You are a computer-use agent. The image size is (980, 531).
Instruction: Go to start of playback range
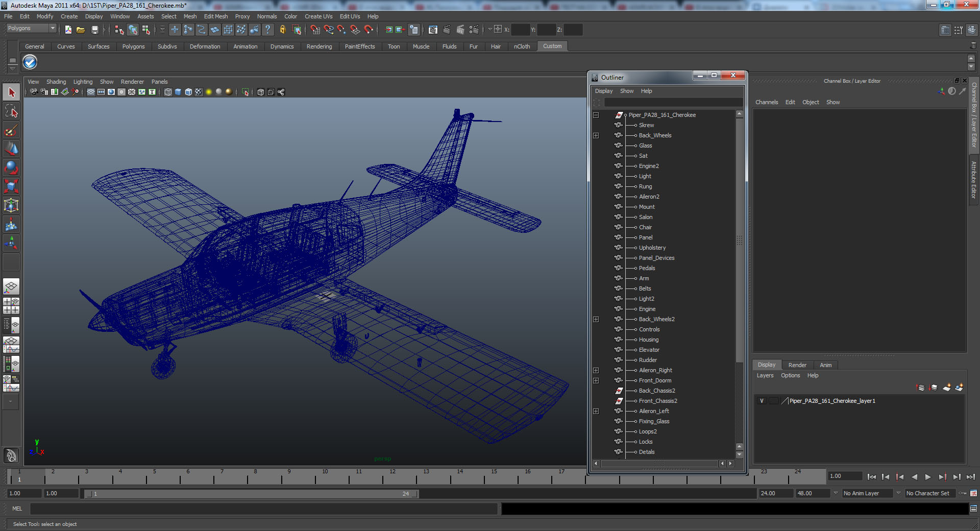872,477
